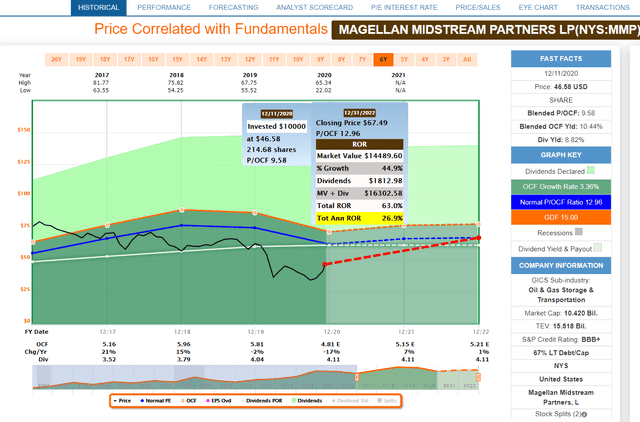Click the orange GDF 15.00 key
640x422 pixels.
(x=561, y=218)
